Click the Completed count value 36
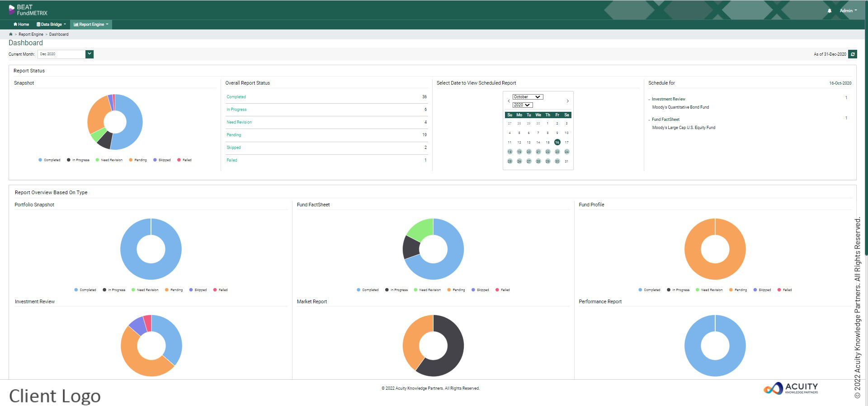Image resolution: width=868 pixels, height=406 pixels. (425, 97)
